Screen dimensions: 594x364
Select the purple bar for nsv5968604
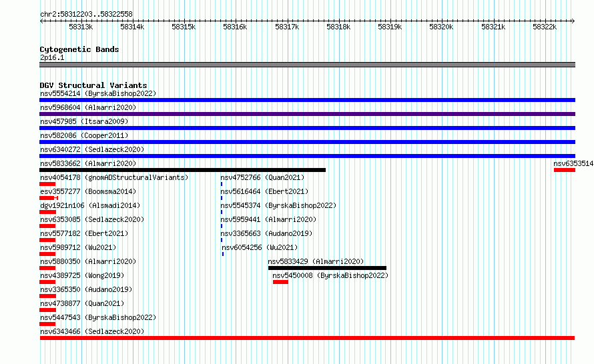(307, 114)
